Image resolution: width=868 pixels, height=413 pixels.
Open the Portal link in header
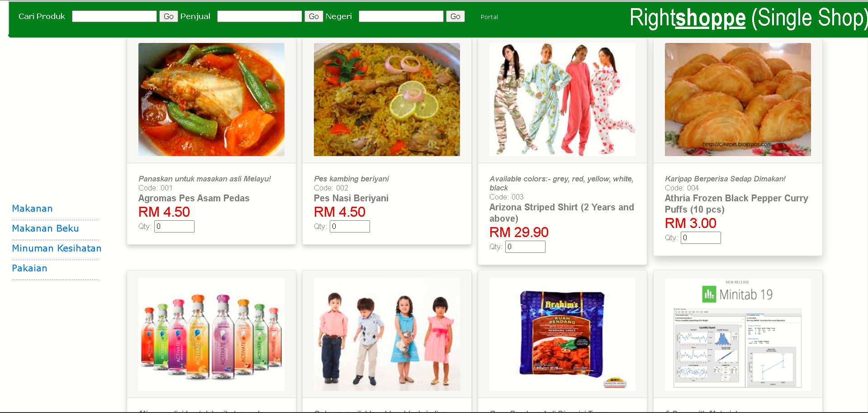(489, 17)
